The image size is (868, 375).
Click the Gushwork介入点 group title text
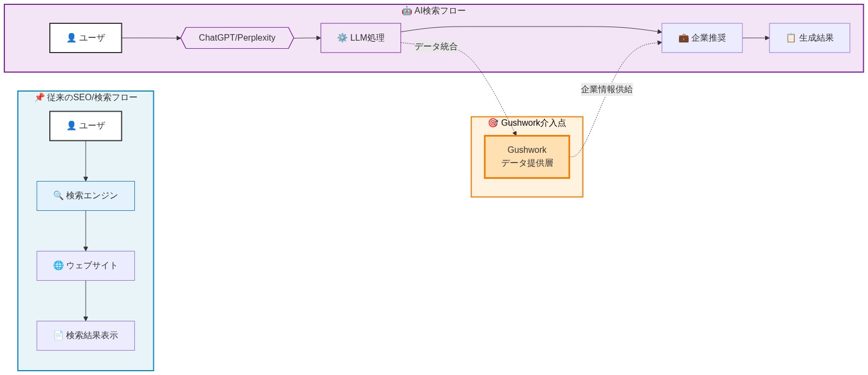534,122
